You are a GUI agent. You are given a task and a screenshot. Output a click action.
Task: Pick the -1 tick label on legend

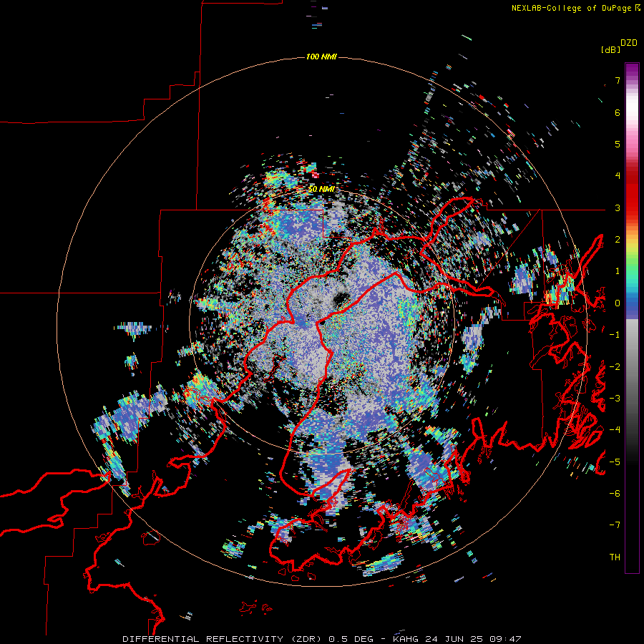(x=615, y=335)
